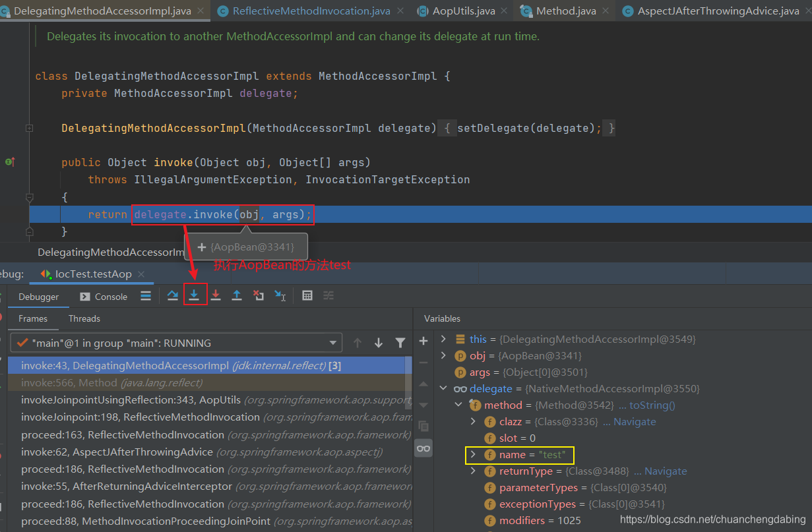Add a new watch with plus icon

coord(423,341)
